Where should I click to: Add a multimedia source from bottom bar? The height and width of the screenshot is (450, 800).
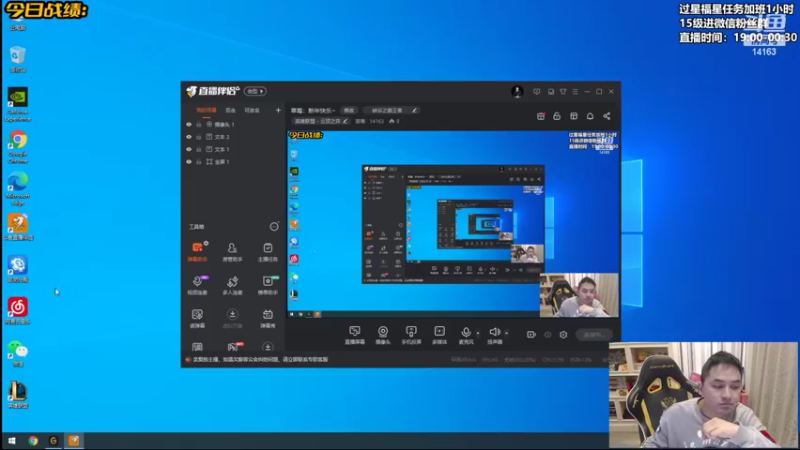pos(439,335)
